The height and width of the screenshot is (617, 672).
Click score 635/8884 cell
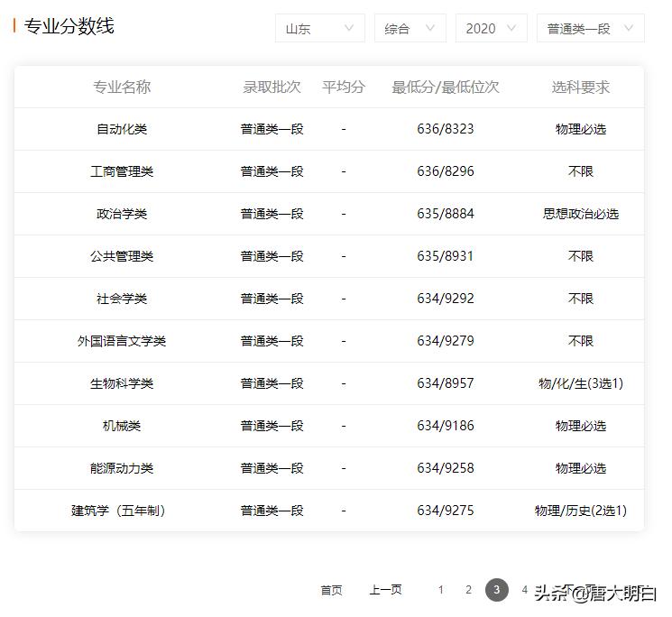pyautogui.click(x=446, y=214)
